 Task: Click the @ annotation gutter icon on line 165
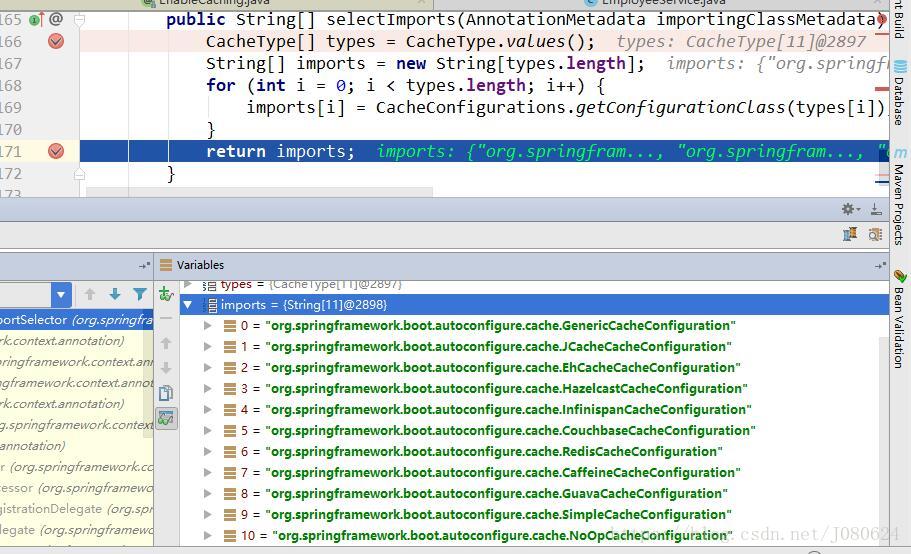click(x=56, y=19)
